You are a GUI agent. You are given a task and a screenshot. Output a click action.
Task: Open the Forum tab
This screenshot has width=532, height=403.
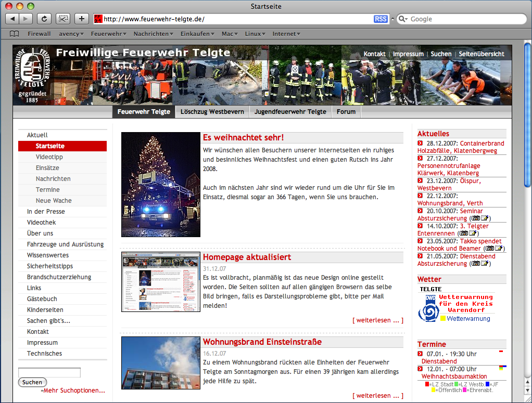[346, 112]
